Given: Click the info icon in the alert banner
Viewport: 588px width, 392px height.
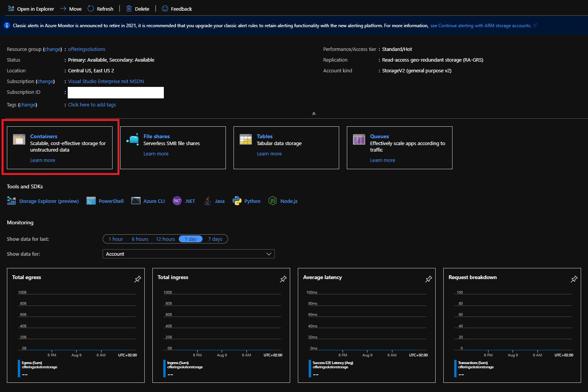Looking at the screenshot, I should pos(7,25).
